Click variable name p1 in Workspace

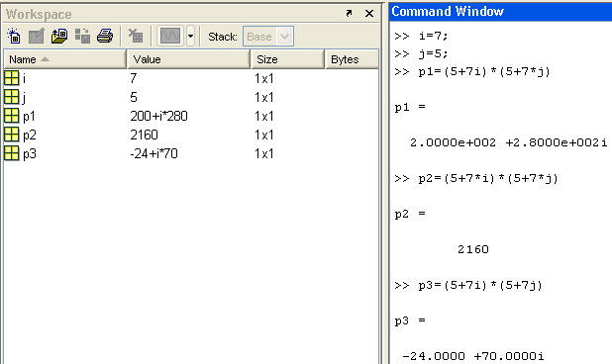[x=29, y=116]
